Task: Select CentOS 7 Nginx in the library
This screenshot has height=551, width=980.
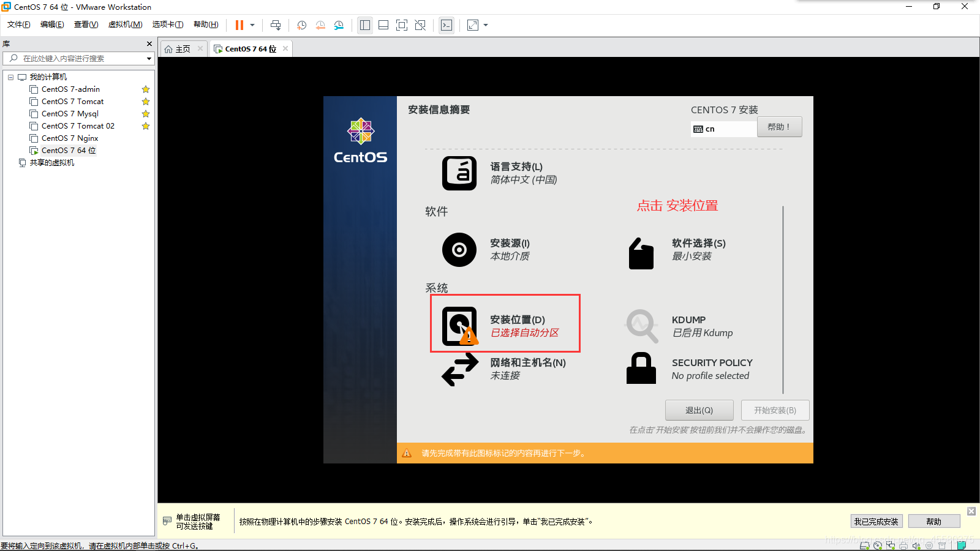Action: (70, 138)
